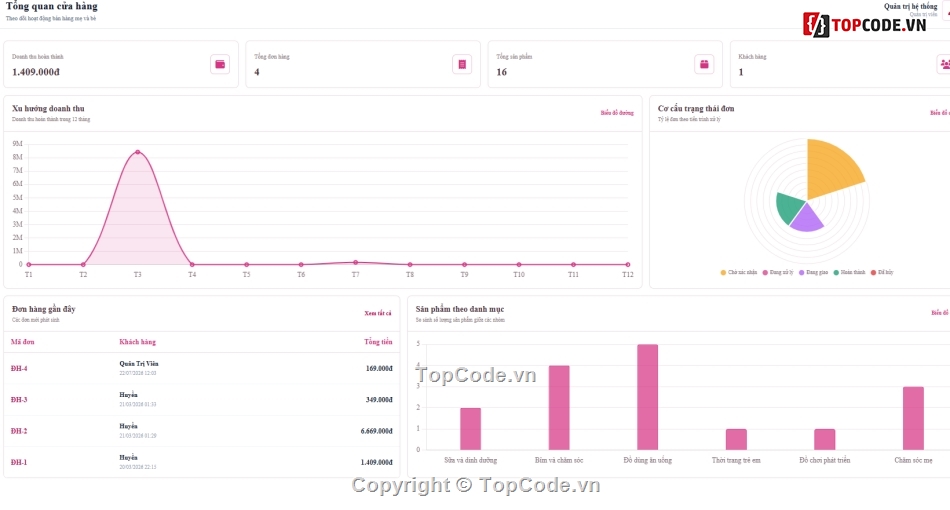Open order ĐH-4
This screenshot has height=510, width=950.
[x=19, y=368]
